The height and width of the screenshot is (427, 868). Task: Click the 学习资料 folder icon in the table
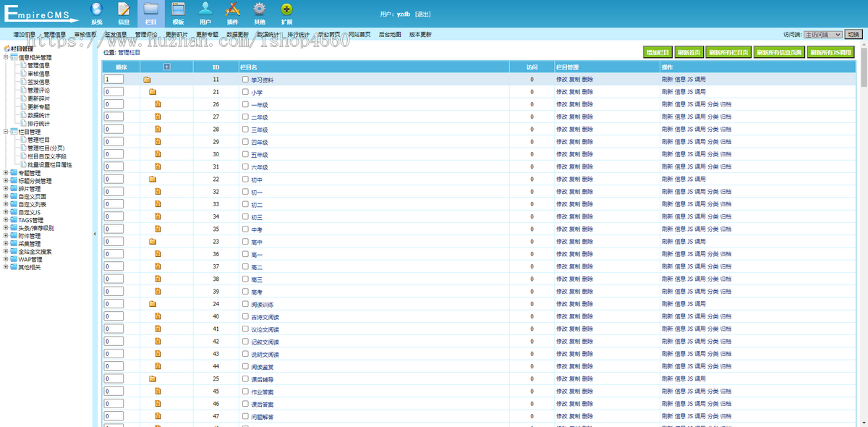coord(147,80)
